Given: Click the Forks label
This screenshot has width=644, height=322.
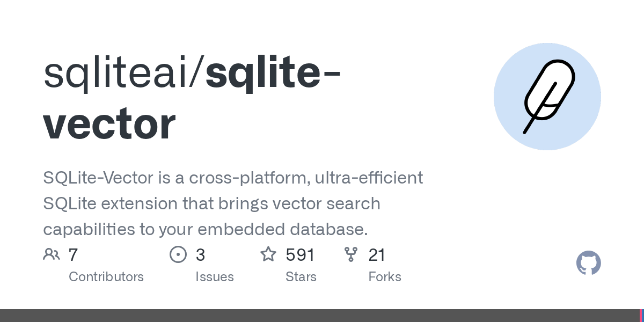Looking at the screenshot, I should tap(385, 277).
